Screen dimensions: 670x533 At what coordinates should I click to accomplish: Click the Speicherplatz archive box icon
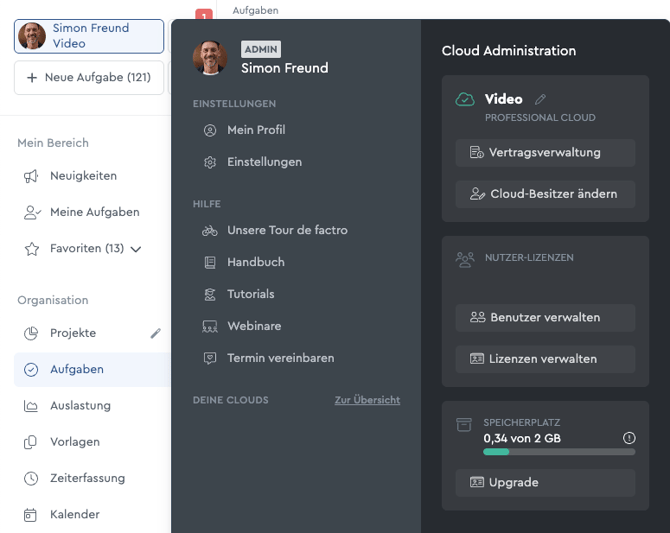[x=464, y=425]
